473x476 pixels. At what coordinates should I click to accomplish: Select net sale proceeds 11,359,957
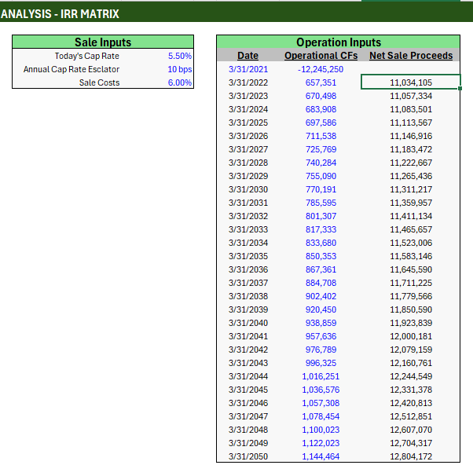click(x=411, y=203)
